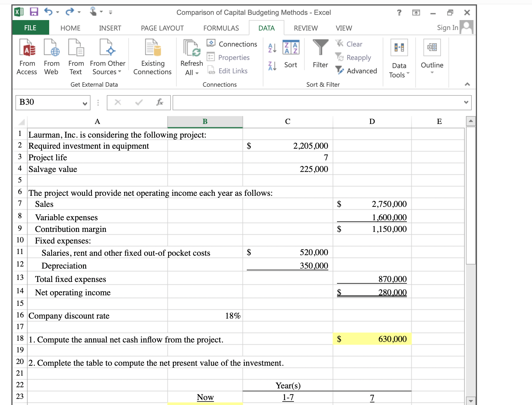Click the Cancel formula X button
The image size is (532, 405).
pos(118,102)
